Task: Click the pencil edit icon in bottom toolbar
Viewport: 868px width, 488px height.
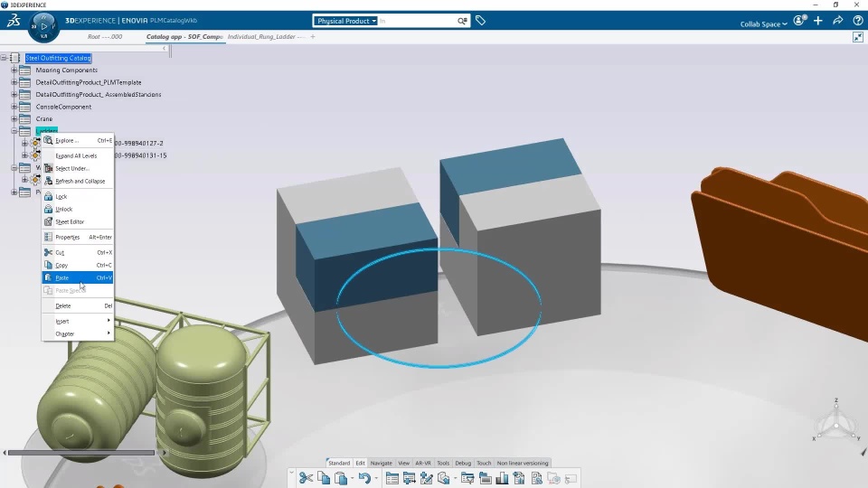Action: [426, 478]
